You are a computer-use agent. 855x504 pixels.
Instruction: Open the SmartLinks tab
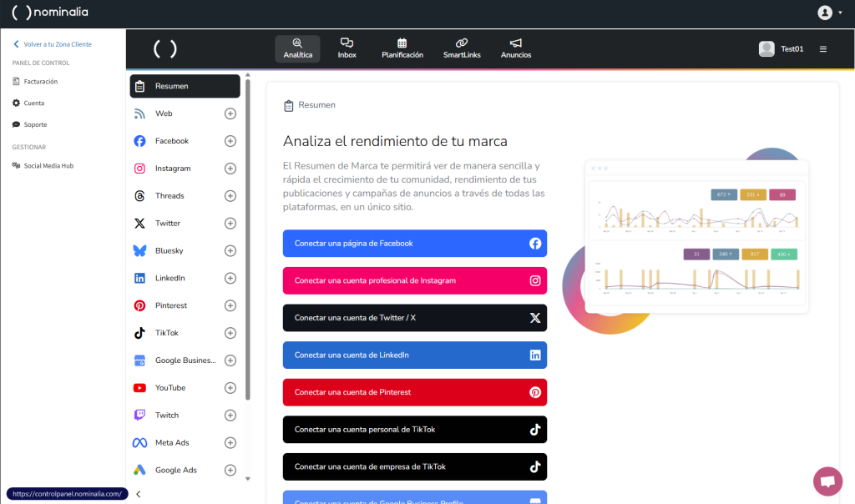[x=461, y=48]
